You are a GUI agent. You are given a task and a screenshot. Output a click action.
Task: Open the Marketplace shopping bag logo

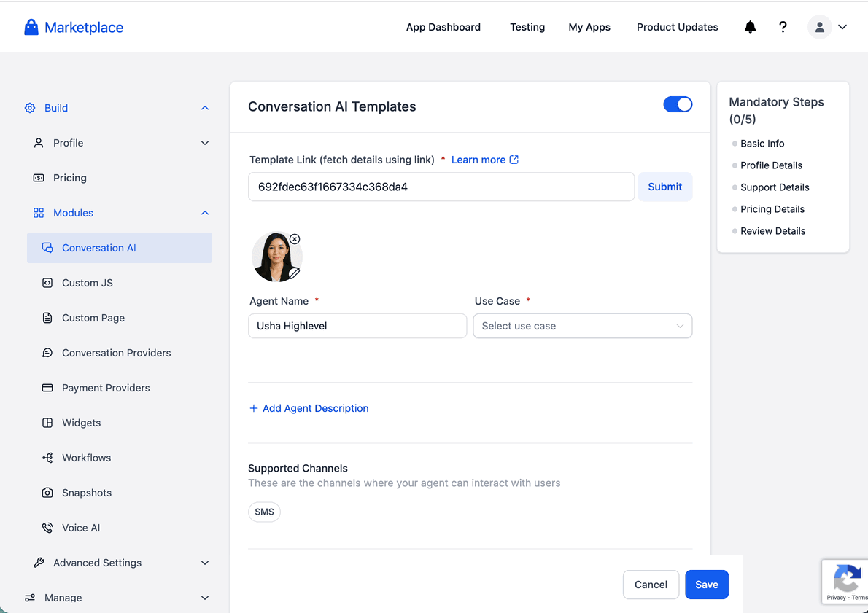[x=31, y=27]
